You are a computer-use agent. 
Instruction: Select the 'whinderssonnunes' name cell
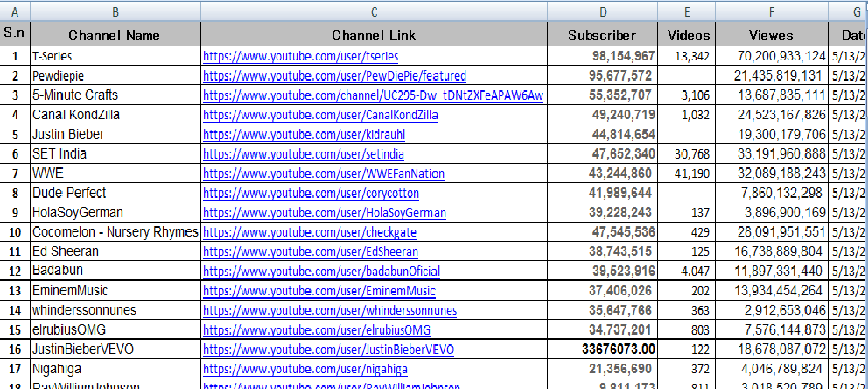click(x=115, y=310)
